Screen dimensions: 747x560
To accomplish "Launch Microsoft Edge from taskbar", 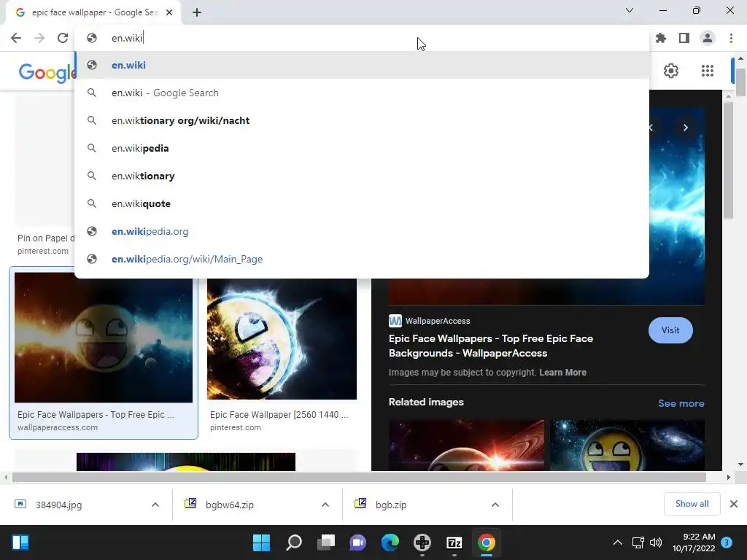I will [390, 542].
